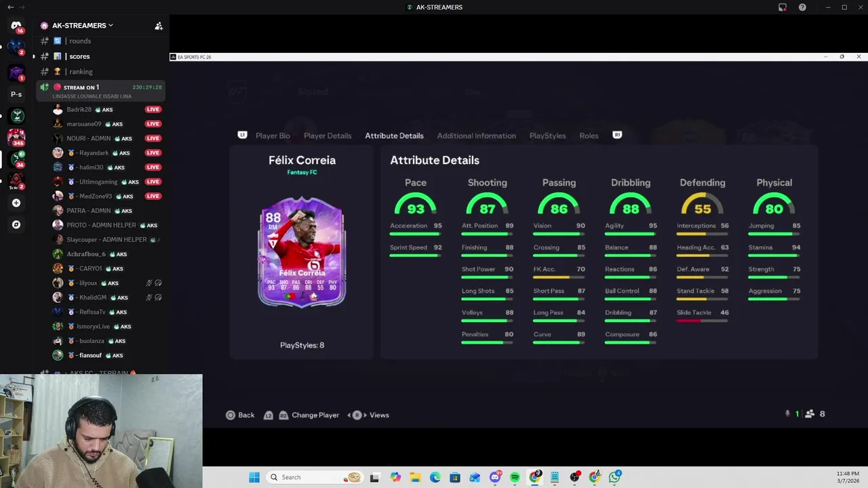
Task: Click the Félix Correia player card
Action: 302,252
